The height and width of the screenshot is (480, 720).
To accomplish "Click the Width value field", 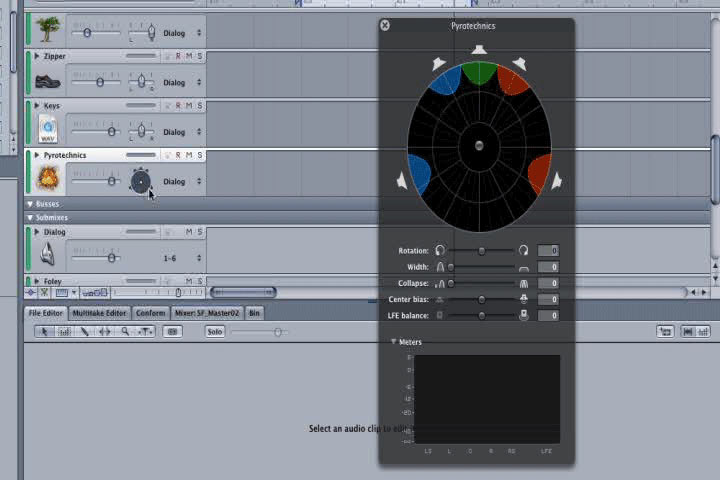I will click(548, 267).
